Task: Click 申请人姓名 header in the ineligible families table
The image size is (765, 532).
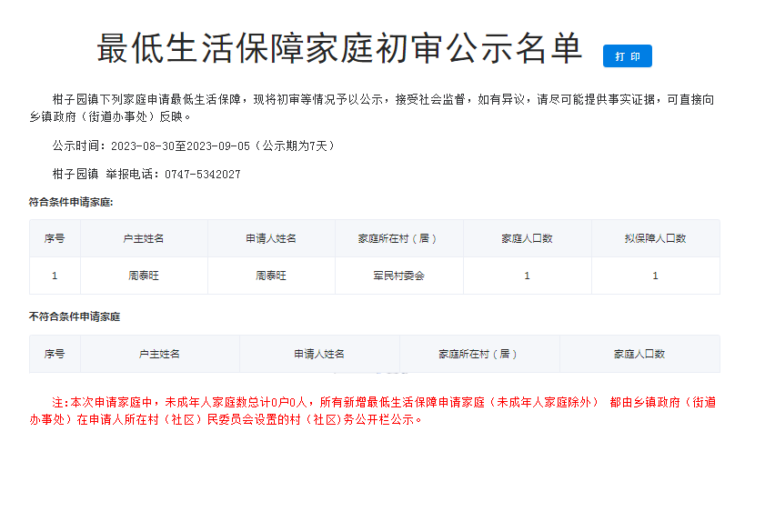Action: tap(319, 354)
